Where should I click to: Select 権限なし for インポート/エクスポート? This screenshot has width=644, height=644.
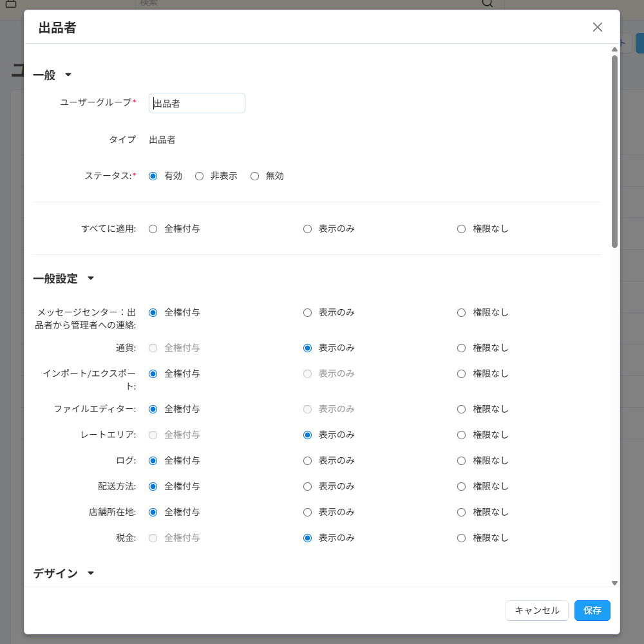[461, 374]
